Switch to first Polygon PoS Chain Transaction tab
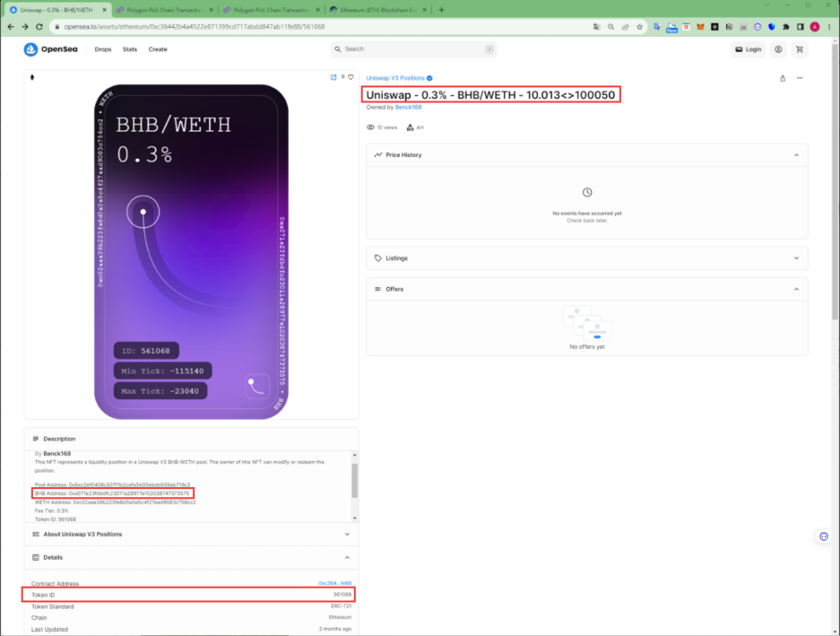This screenshot has width=840, height=636. [164, 10]
